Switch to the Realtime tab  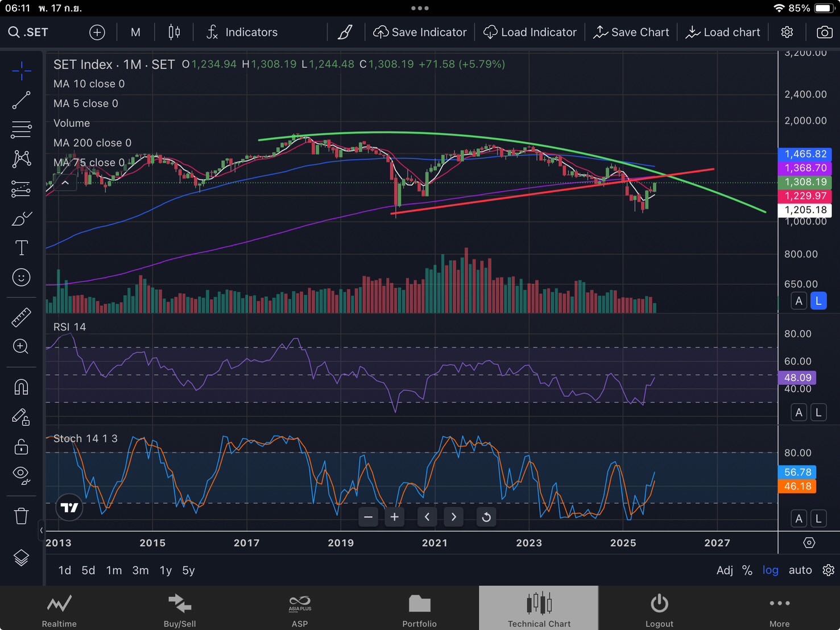click(59, 608)
